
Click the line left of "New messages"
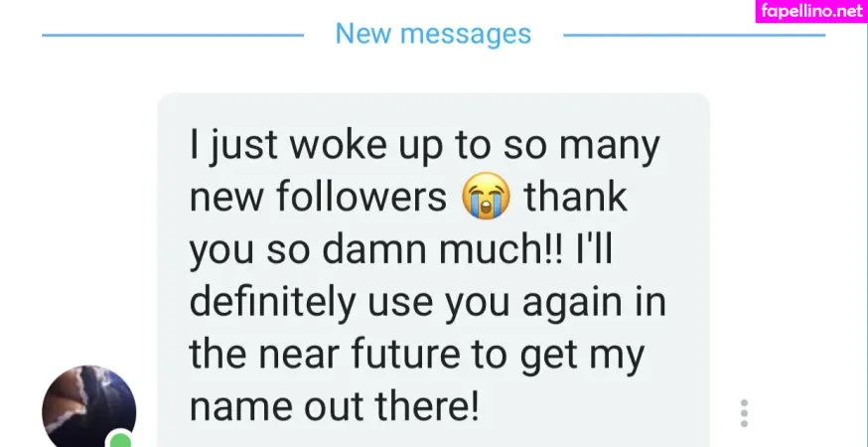[172, 35]
